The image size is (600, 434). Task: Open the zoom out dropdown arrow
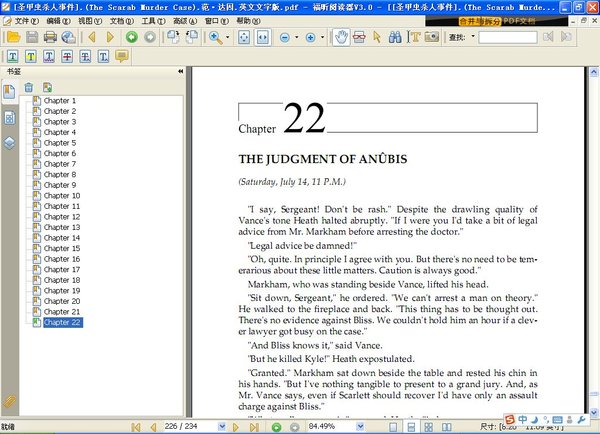tap(297, 37)
